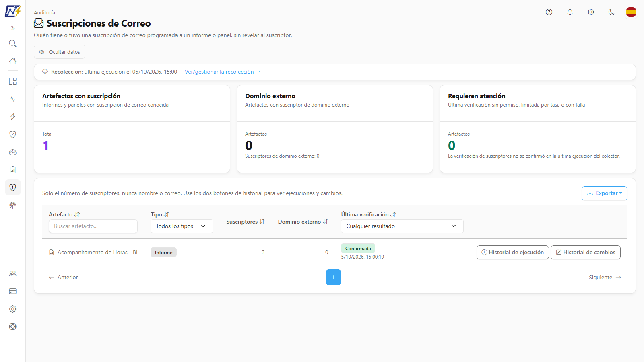Open the dashboard layout icon in the sidebar
The image size is (644, 362).
pos(13,81)
